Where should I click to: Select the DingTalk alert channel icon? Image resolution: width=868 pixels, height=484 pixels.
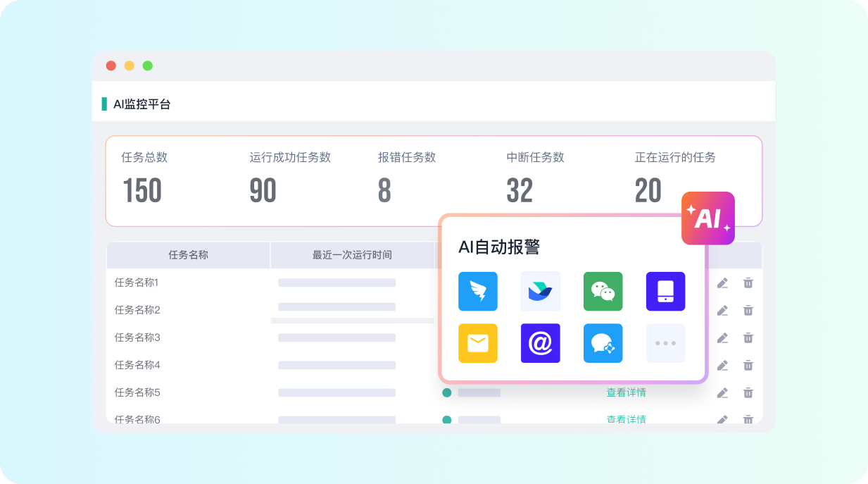tap(477, 291)
